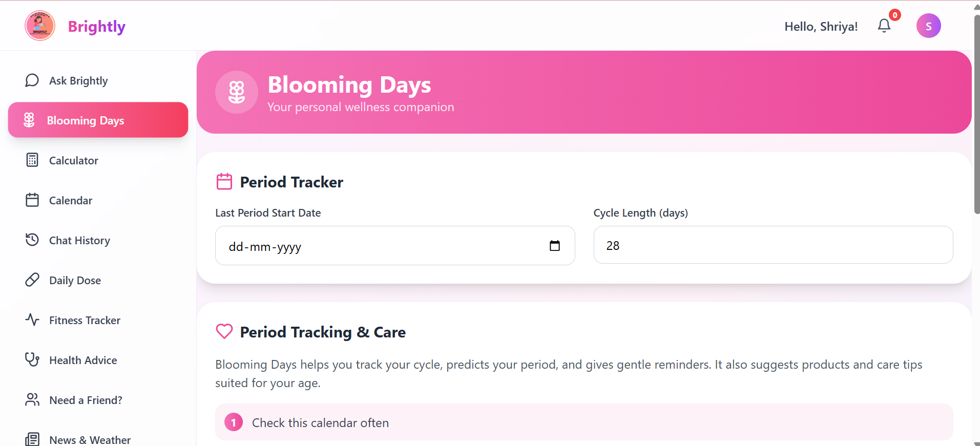Click the flower icon in Blooming Days banner
980x446 pixels.
[237, 92]
